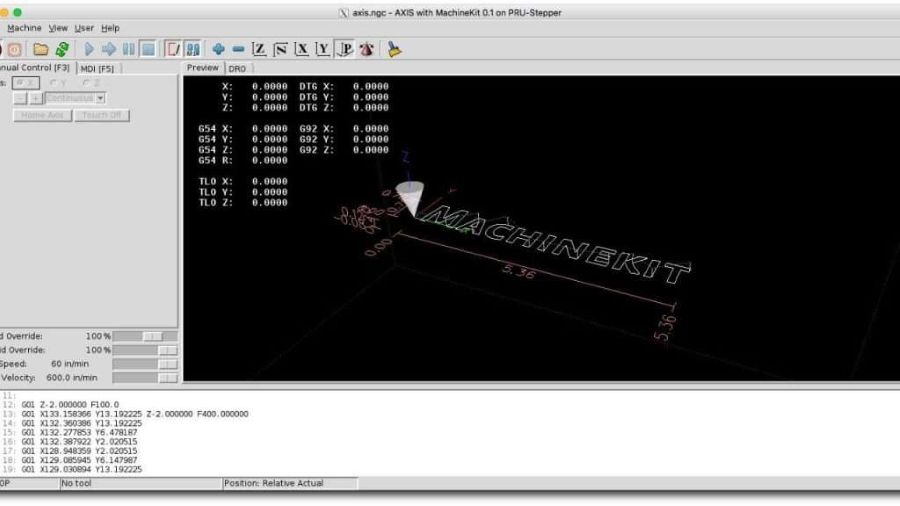900x506 pixels.
Task: Stop program execution
Action: point(148,50)
